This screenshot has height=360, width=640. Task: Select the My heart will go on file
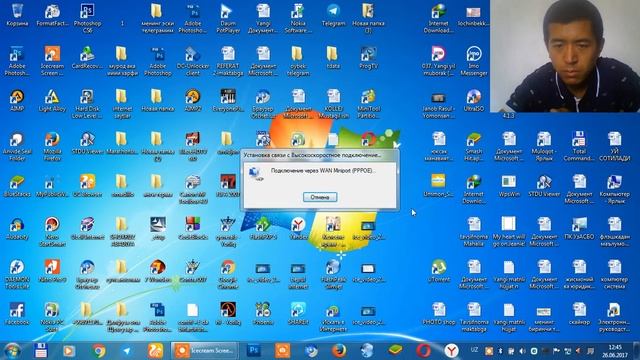[x=509, y=232]
